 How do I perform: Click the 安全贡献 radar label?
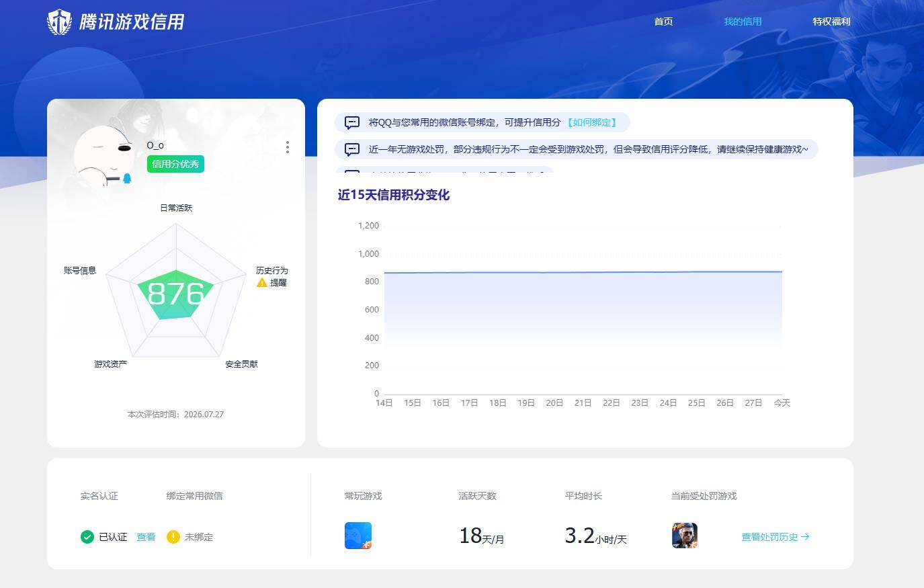241,364
